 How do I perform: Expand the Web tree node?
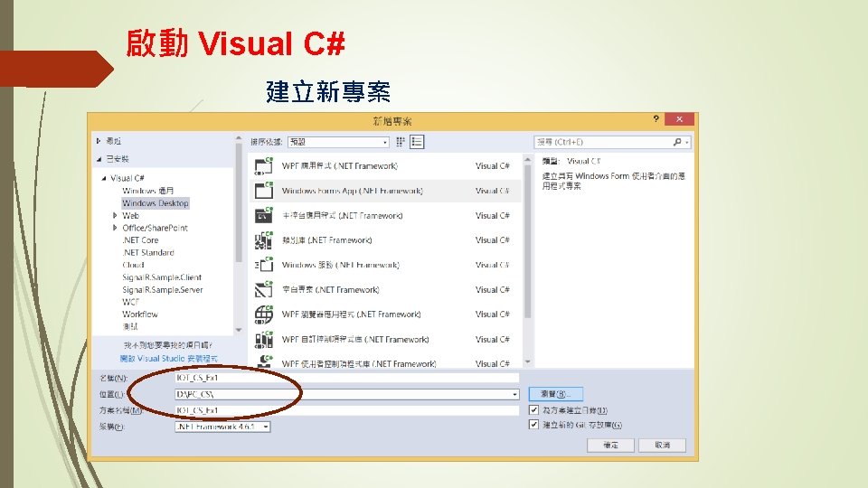pyautogui.click(x=115, y=215)
